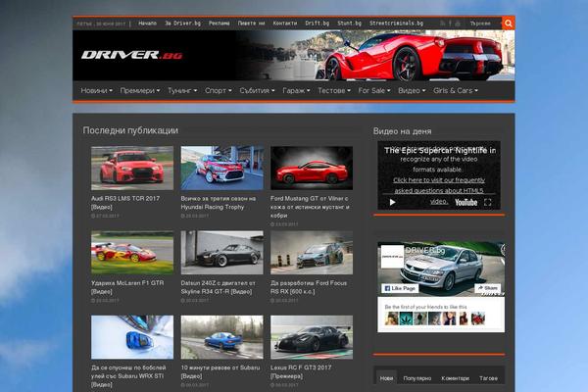Open the Facebook icon in top bar
Viewport: 588px width, 392px height.
click(450, 24)
